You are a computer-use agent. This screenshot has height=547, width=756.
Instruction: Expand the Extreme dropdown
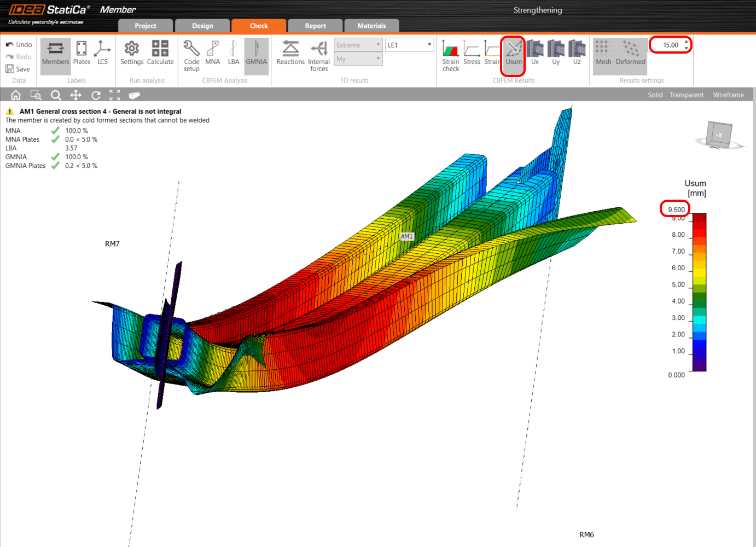(x=358, y=45)
